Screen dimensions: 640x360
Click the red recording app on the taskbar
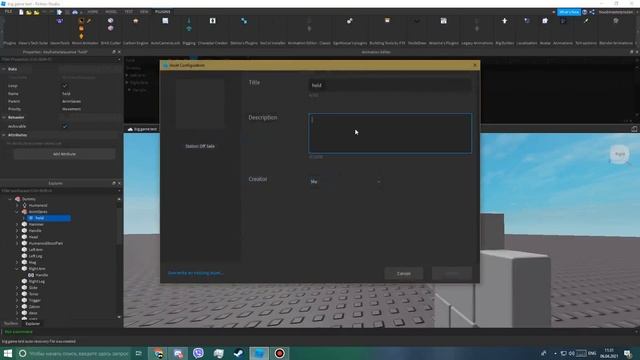(279, 353)
